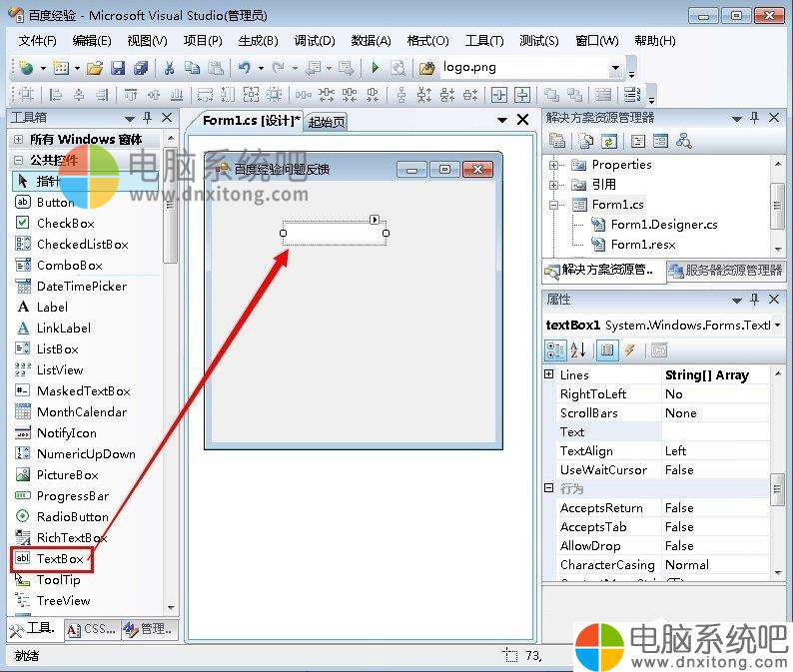Click the Alphabetical sort icon in Properties
The height and width of the screenshot is (672, 793).
click(x=578, y=349)
